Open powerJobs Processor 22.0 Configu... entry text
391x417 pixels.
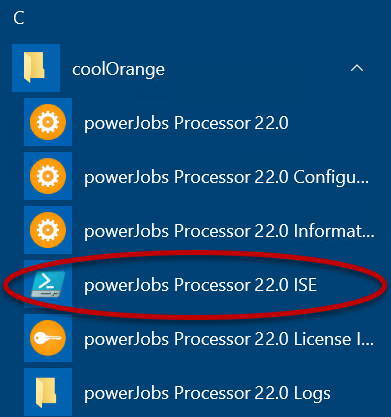[x=227, y=177]
